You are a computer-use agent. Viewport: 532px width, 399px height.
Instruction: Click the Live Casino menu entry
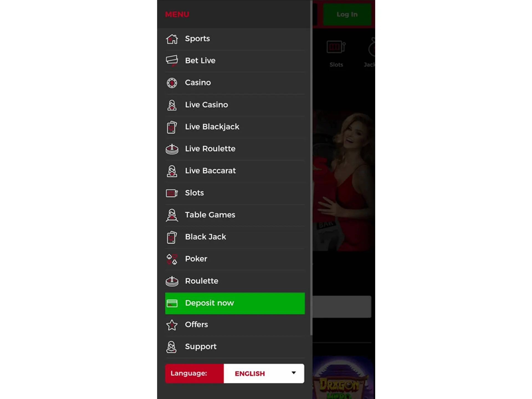click(x=235, y=104)
